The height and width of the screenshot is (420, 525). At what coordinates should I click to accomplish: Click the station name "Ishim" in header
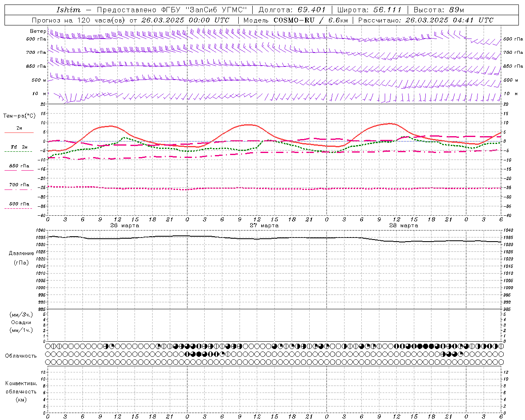[x=68, y=10]
